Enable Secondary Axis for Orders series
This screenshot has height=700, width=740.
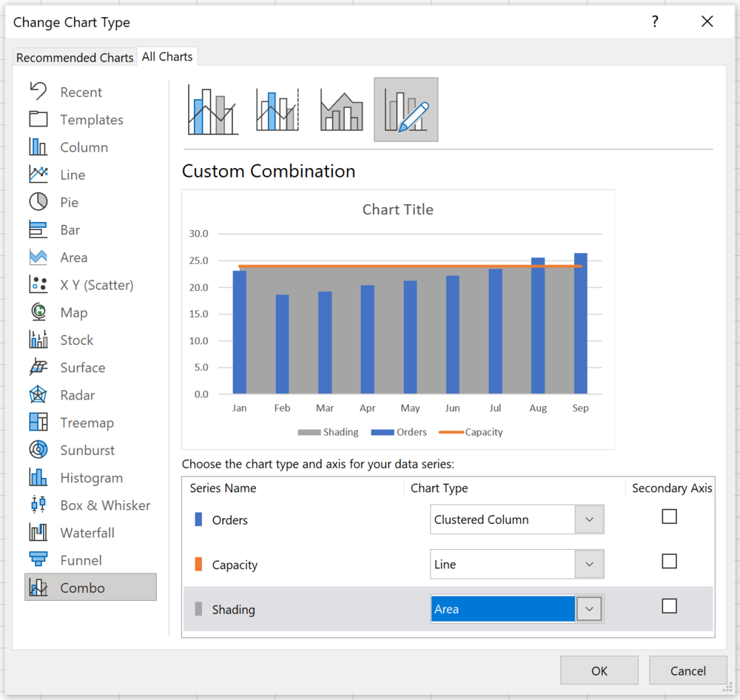pyautogui.click(x=669, y=516)
